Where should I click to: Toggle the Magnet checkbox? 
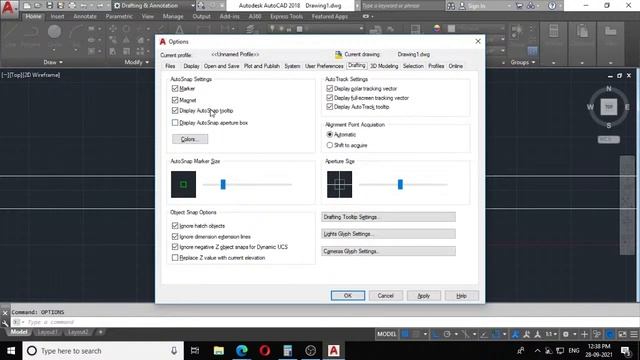point(175,100)
